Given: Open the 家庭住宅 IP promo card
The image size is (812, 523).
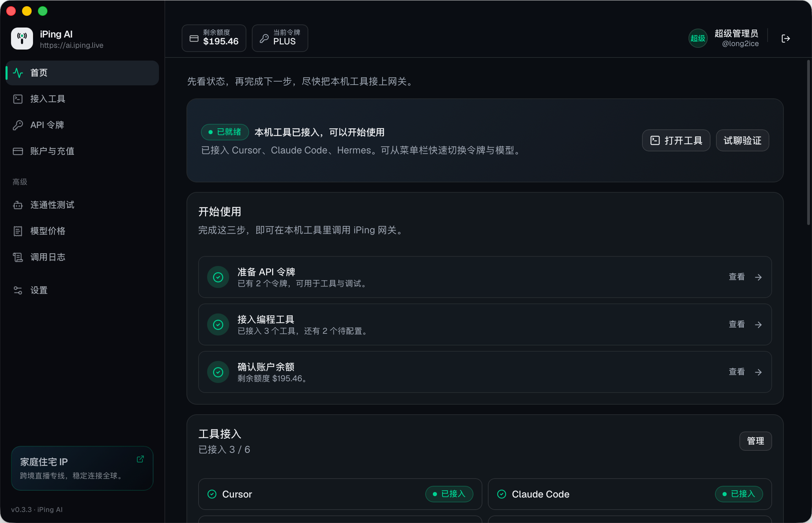Looking at the screenshot, I should point(82,468).
